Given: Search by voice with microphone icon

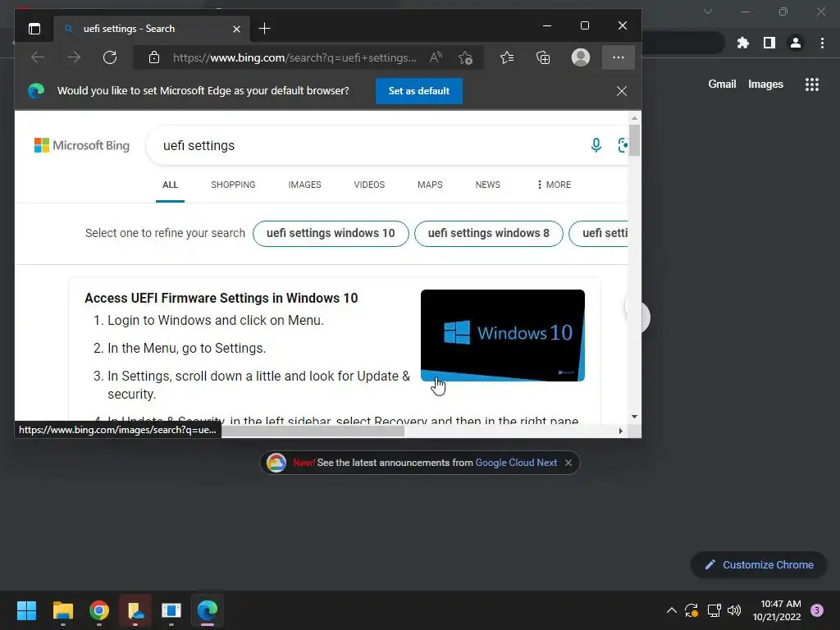Looking at the screenshot, I should click(x=596, y=145).
